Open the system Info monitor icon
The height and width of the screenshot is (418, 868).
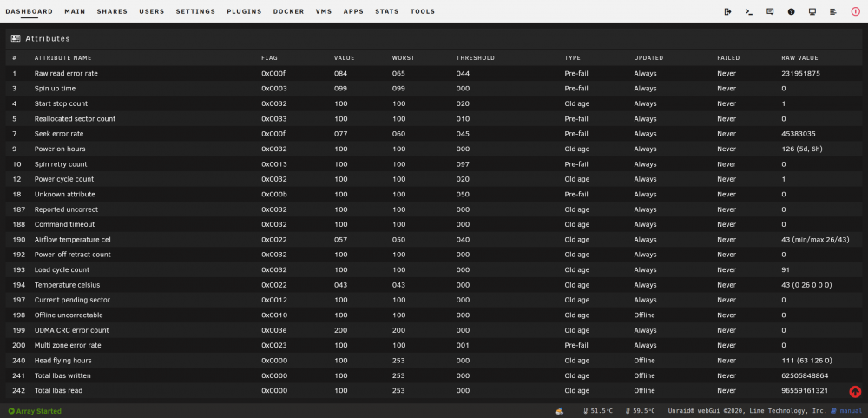tap(812, 11)
